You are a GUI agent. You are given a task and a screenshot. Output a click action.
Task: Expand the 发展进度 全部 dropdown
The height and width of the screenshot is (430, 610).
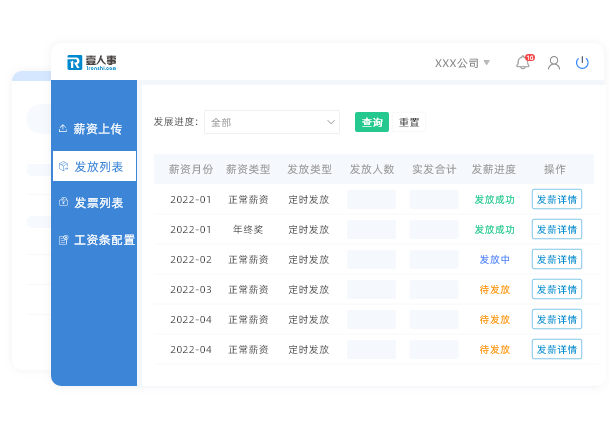pos(272,122)
